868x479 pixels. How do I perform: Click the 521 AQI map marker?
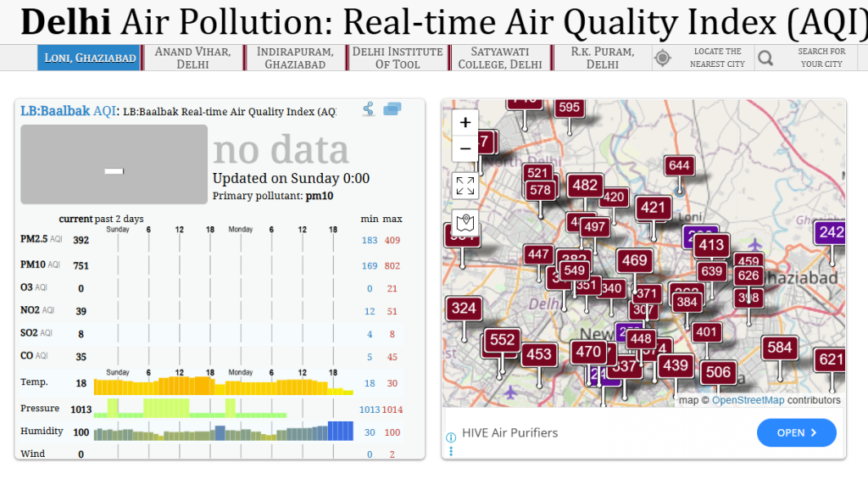pyautogui.click(x=537, y=173)
